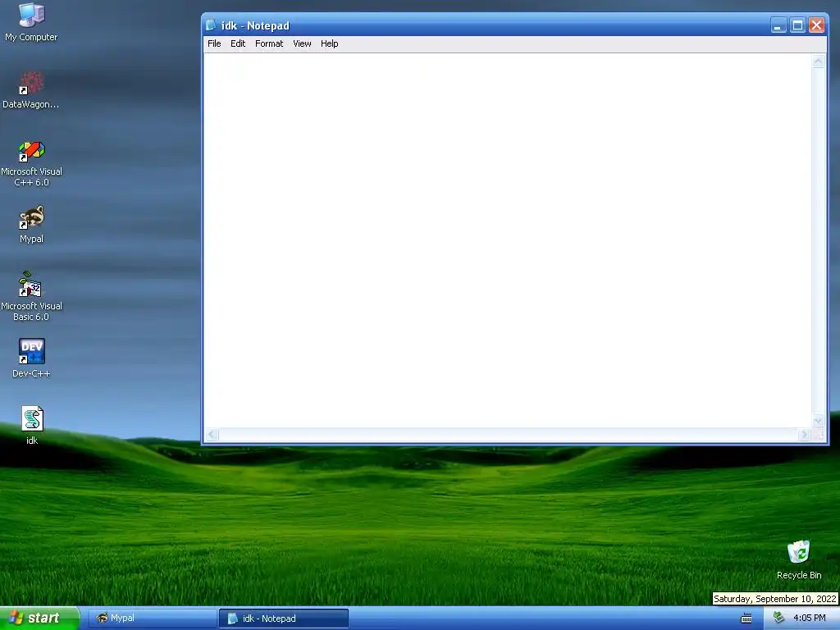The height and width of the screenshot is (630, 840).
Task: Select the idk script file icon
Action: (32, 426)
